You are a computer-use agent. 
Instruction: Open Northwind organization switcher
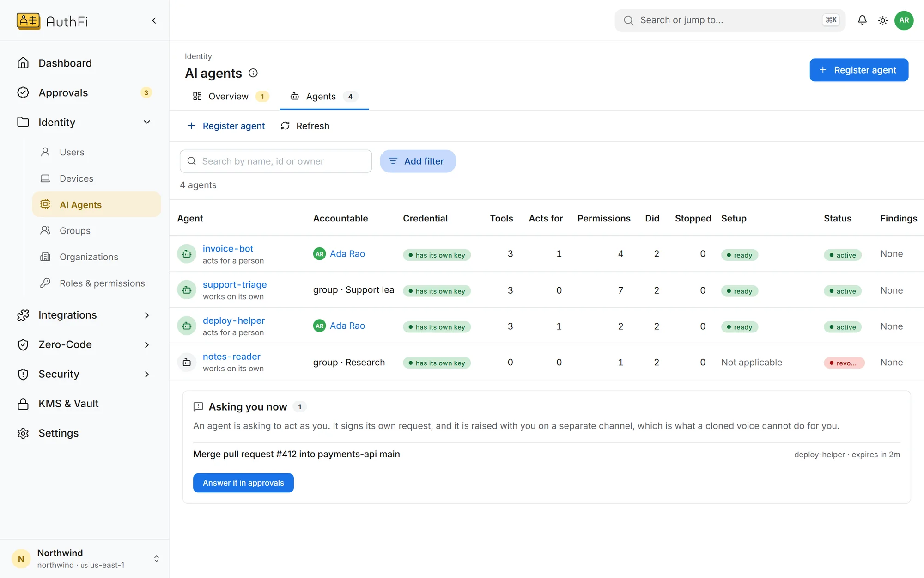[85, 559]
